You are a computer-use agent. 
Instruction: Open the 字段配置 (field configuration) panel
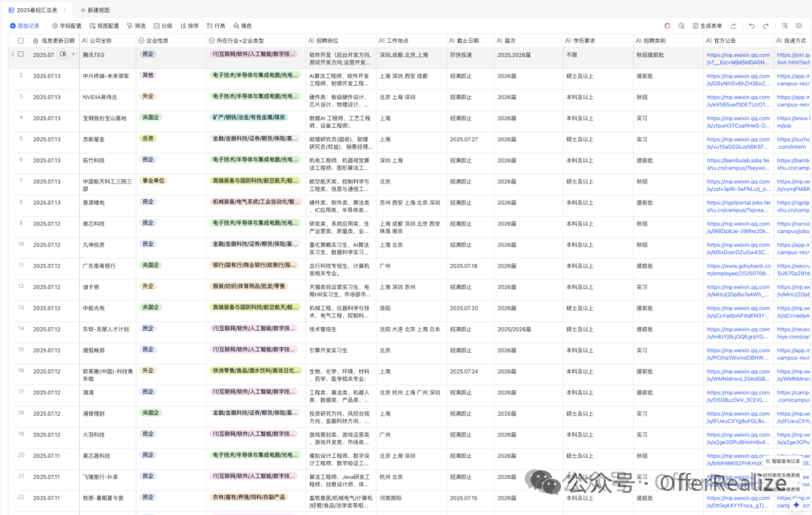point(65,26)
